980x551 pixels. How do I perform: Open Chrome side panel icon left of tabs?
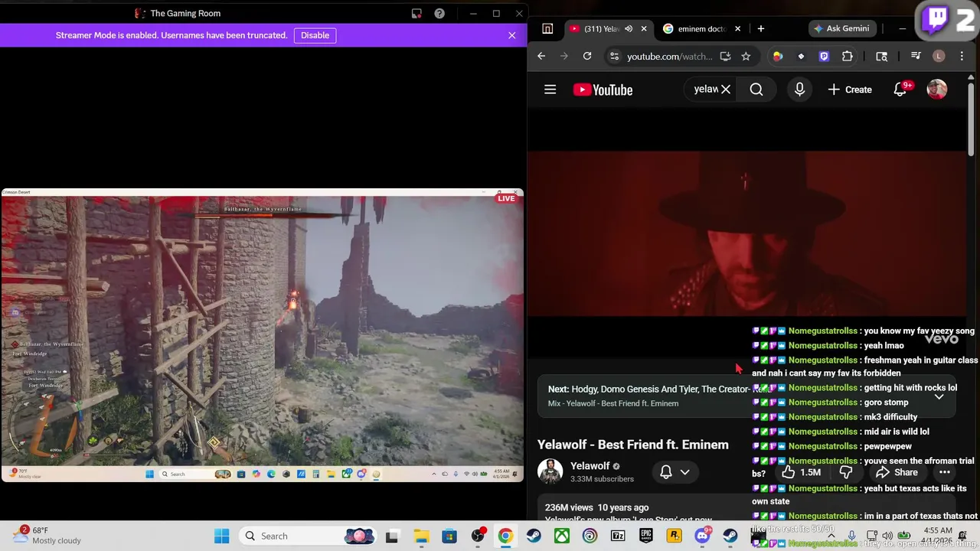point(547,28)
